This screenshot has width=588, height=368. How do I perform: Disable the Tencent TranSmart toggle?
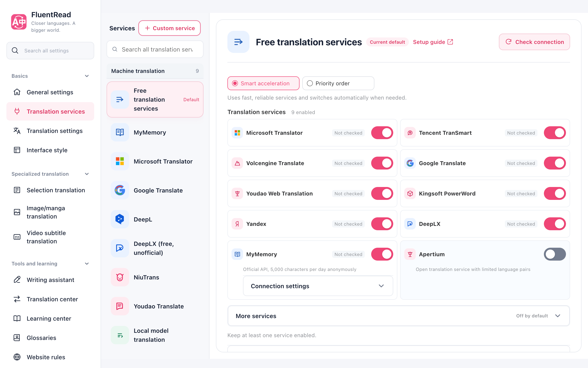coord(555,133)
